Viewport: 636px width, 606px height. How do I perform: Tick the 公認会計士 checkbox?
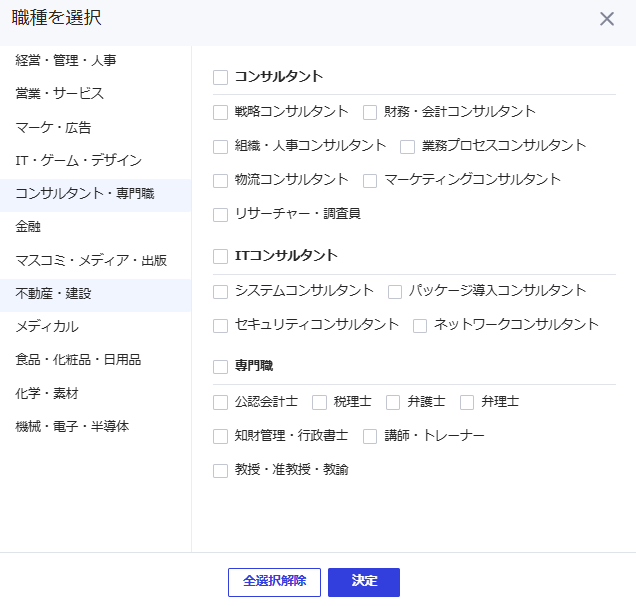tap(220, 402)
